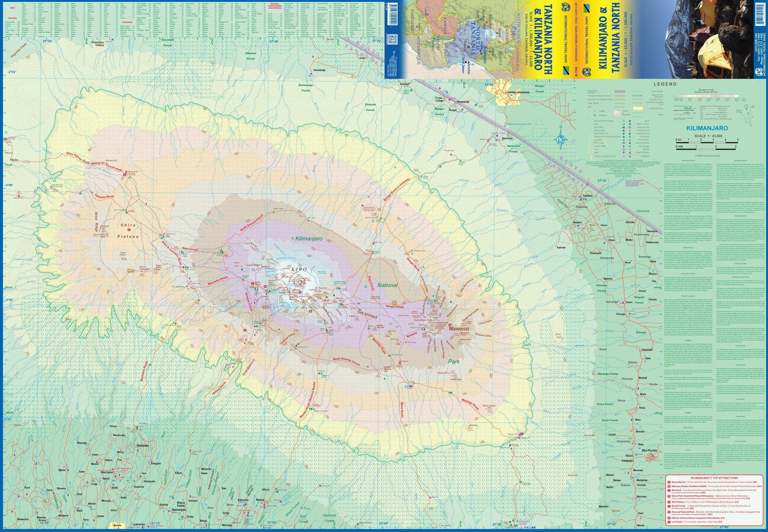Image resolution: width=768 pixels, height=532 pixels.
Task: Click the World Heritage symbol beside Kilimanjaro label
Action: click(293, 238)
